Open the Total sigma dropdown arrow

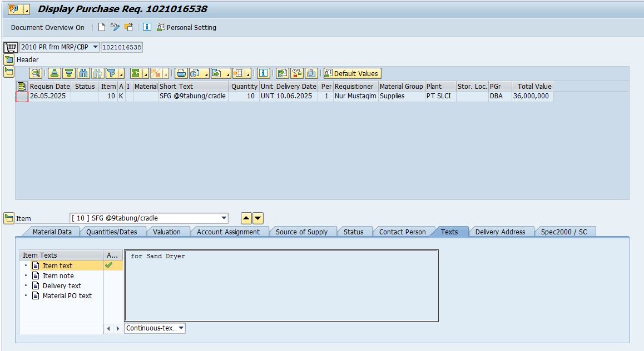(146, 74)
